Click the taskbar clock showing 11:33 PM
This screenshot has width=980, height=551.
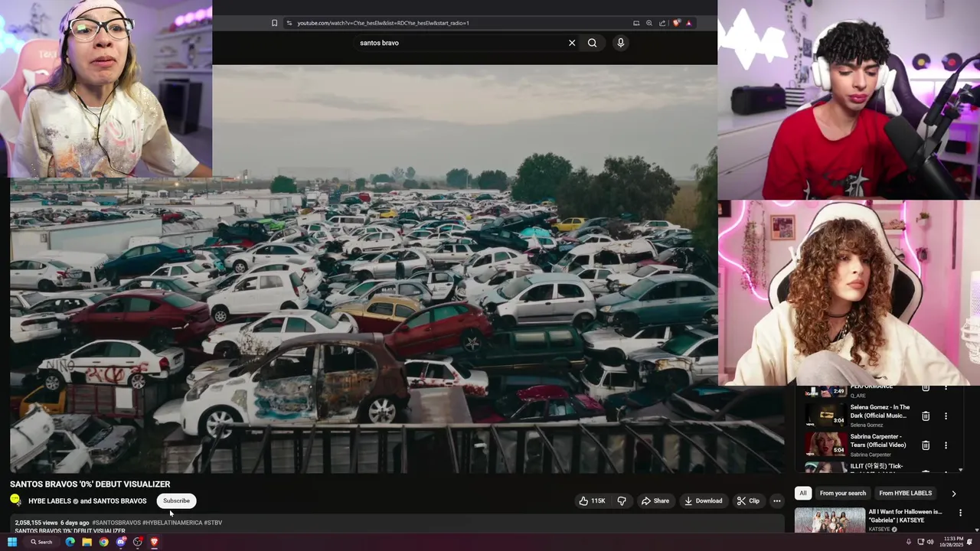[953, 542]
